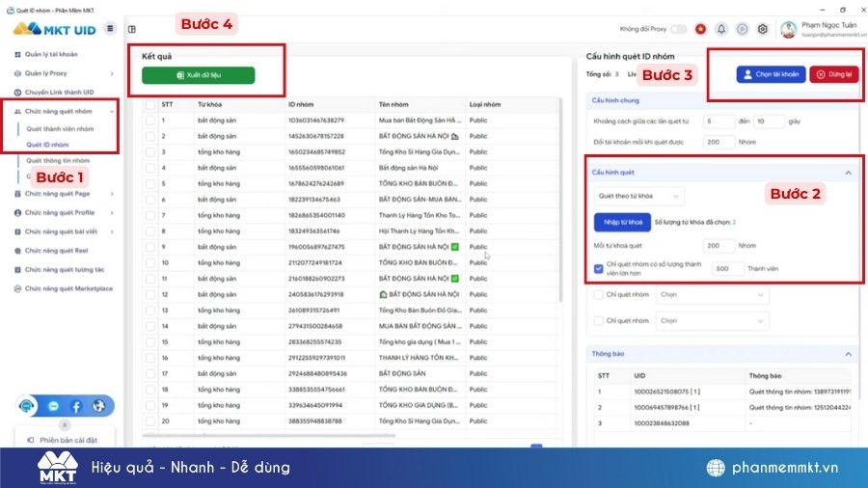
Task: Check second Chỉ quét nhóm checkbox
Action: 598,321
